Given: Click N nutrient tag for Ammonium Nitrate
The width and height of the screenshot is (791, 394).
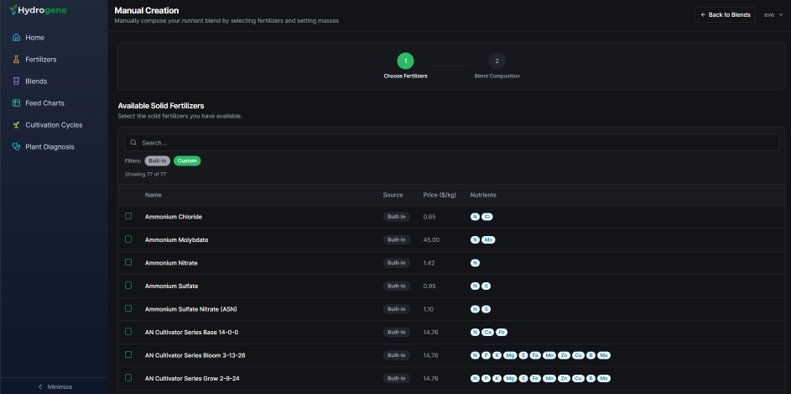Looking at the screenshot, I should (x=475, y=263).
